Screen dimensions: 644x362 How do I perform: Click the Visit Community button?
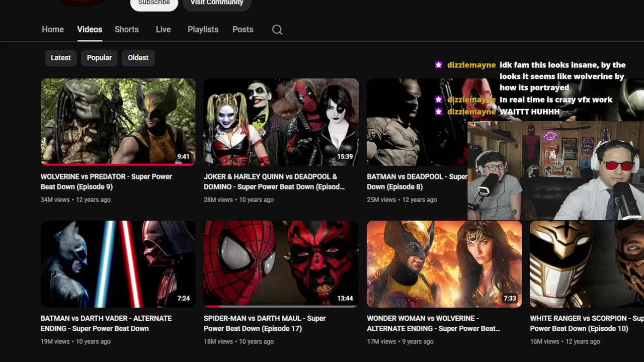[x=217, y=3]
